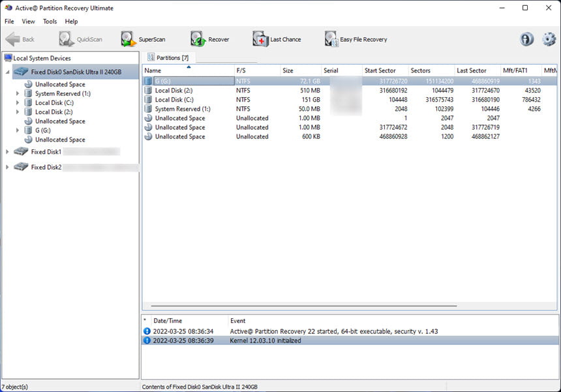This screenshot has width=561, height=392.
Task: Open settings gear icon
Action: pos(549,39)
